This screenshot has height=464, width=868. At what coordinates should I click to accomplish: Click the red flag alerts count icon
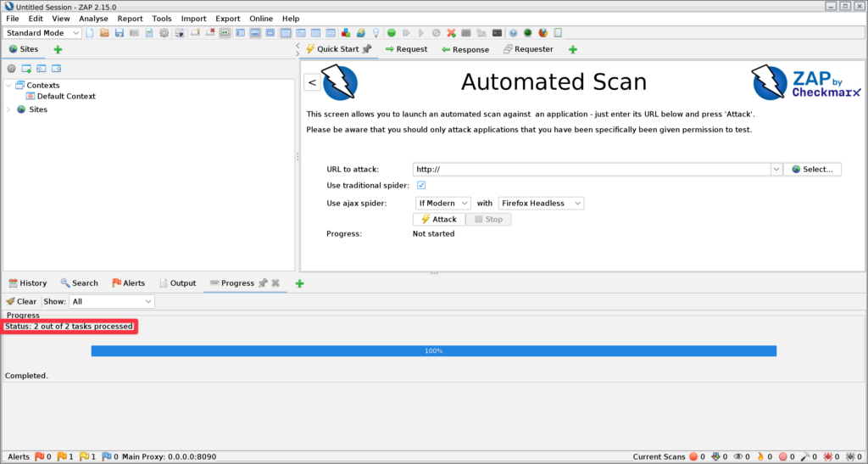[39, 457]
